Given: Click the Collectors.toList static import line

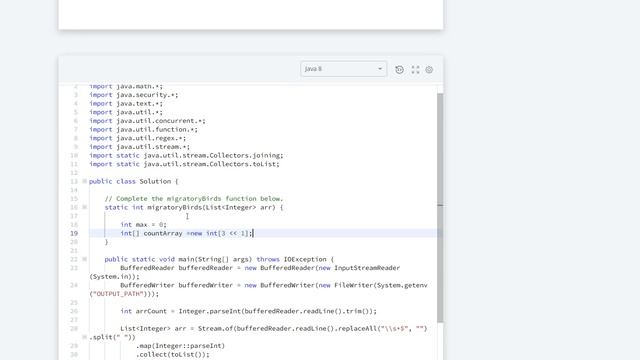Looking at the screenshot, I should click(x=184, y=164).
